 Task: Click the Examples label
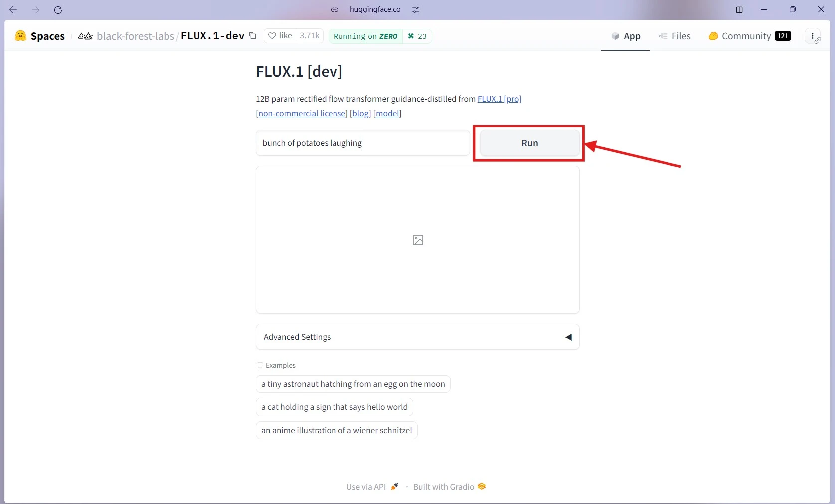pos(276,365)
